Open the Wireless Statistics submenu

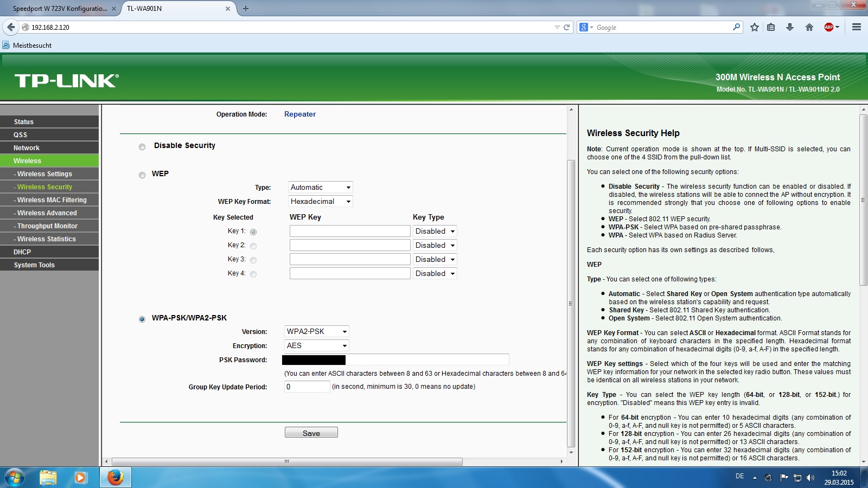[49, 239]
